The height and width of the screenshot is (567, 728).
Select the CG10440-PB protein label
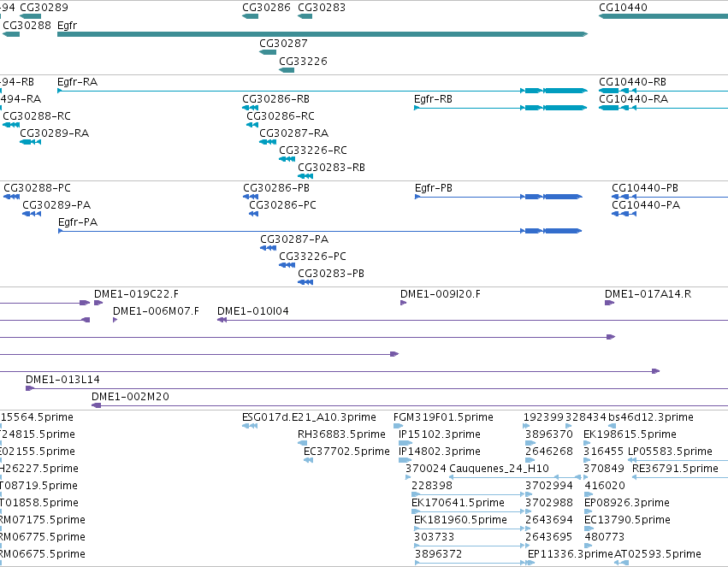[645, 188]
